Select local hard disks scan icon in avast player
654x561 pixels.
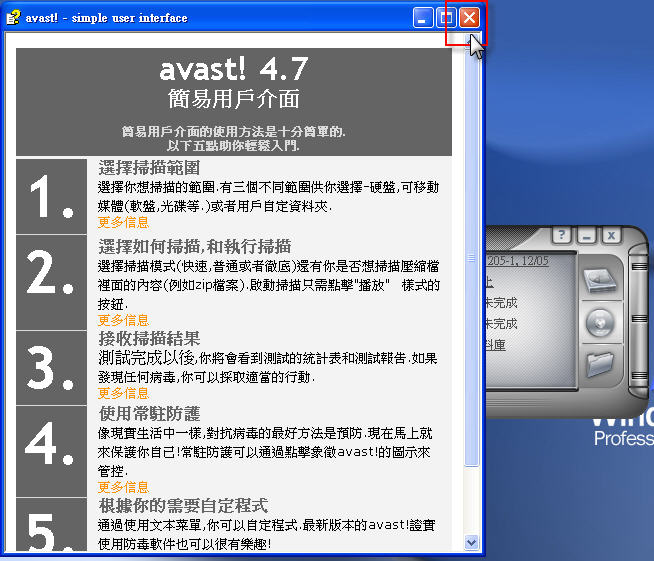coord(600,280)
